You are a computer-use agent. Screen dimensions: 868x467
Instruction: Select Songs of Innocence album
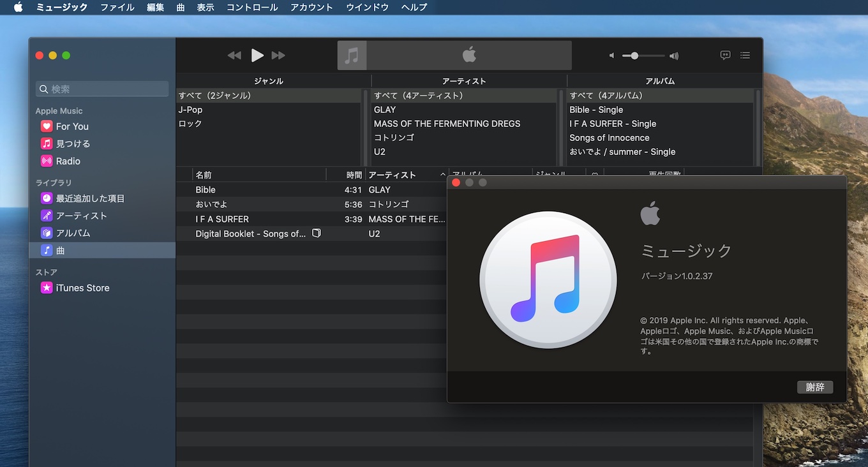[660, 138]
